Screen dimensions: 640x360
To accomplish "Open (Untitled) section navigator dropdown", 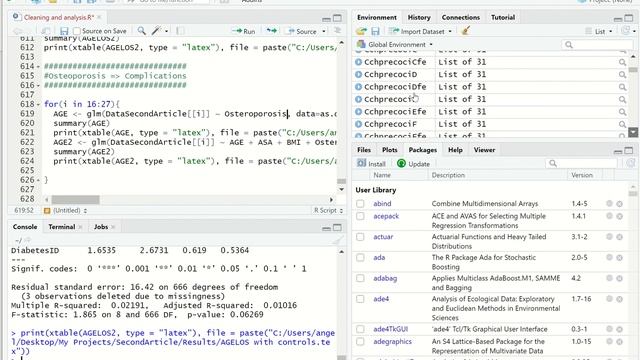I will (65, 211).
